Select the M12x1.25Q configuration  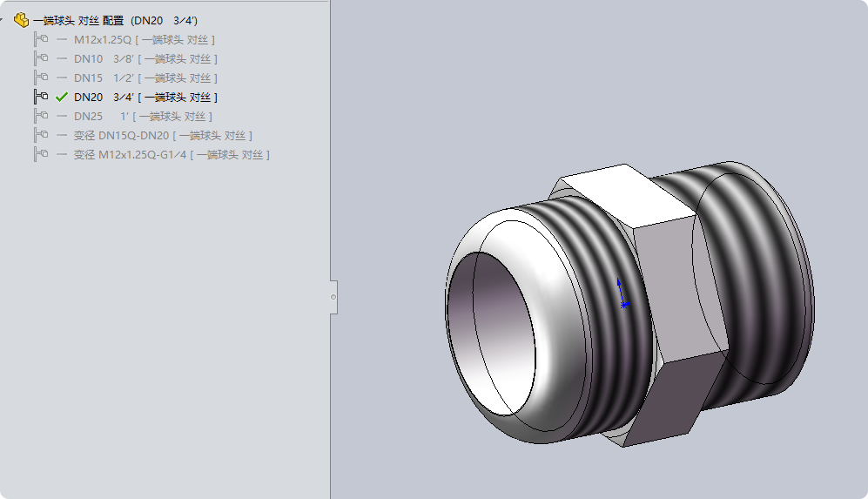coord(144,40)
